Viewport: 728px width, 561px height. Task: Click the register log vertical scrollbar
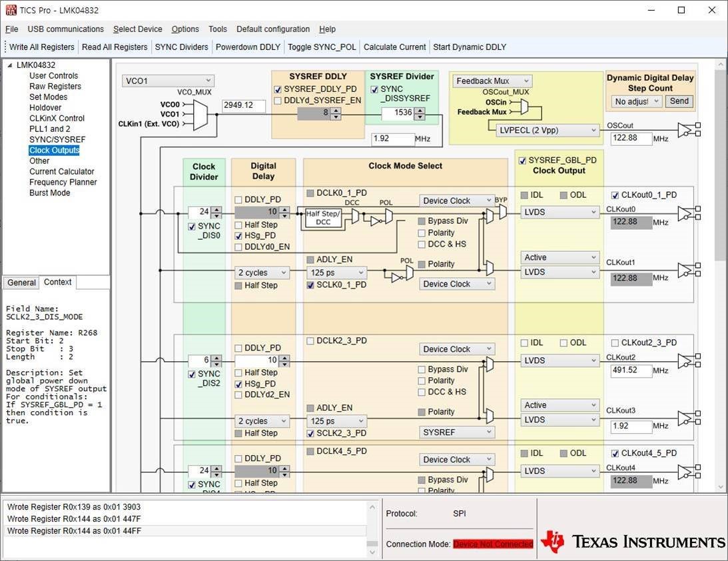(x=372, y=530)
